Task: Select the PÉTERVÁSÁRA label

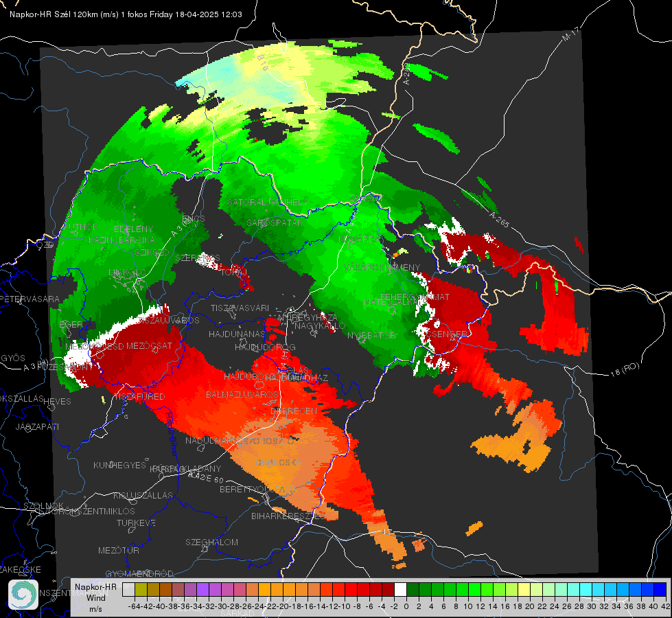Action: 30,299
